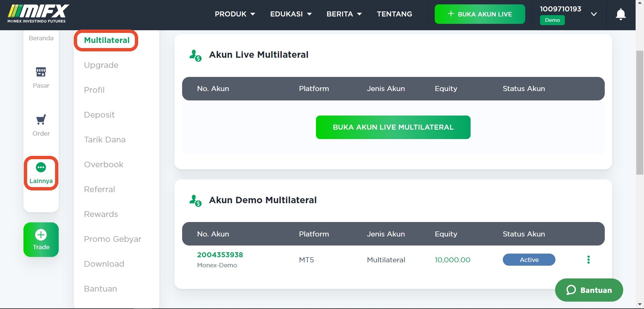Click the Monex-Demo server label
Image resolution: width=644 pixels, height=309 pixels.
(x=217, y=265)
